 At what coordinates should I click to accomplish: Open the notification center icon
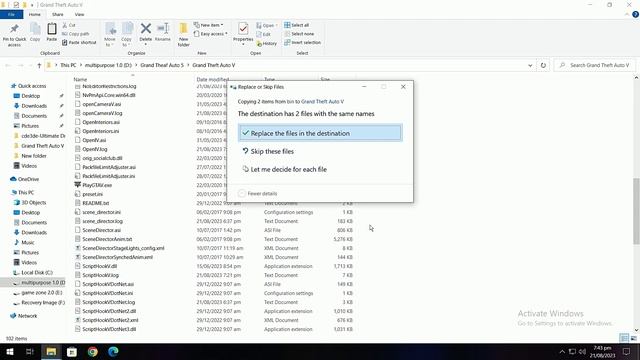point(626,351)
